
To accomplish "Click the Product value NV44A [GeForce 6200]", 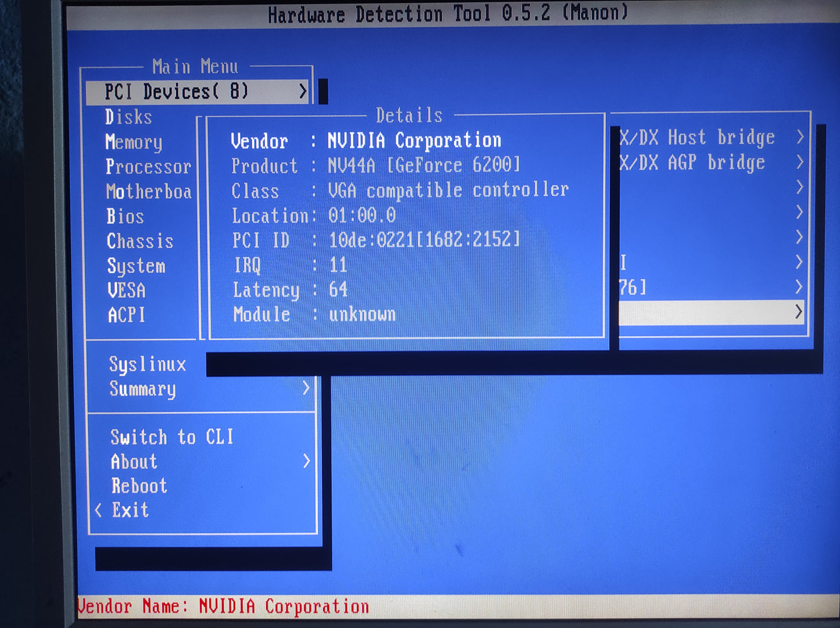I will [424, 166].
